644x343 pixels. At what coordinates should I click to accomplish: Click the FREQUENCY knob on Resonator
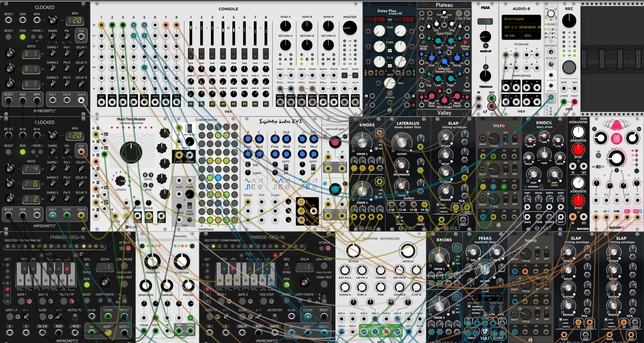pyautogui.click(x=152, y=261)
